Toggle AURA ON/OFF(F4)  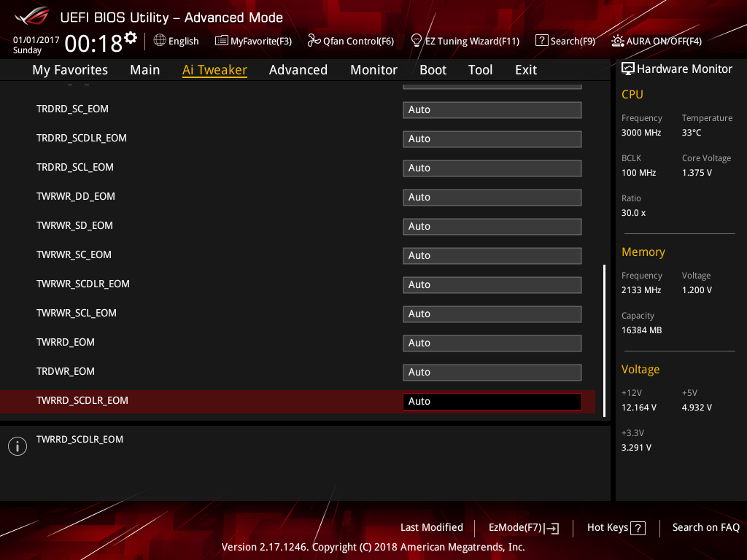click(657, 41)
